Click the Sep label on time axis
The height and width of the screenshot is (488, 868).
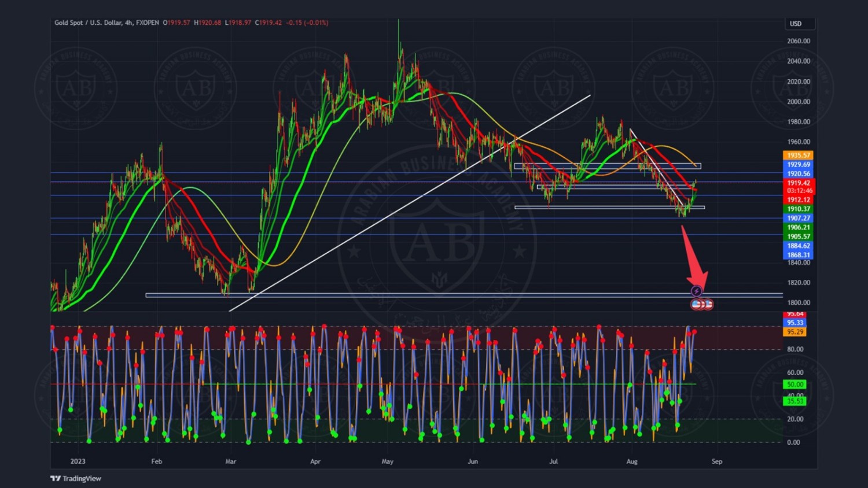[717, 461]
